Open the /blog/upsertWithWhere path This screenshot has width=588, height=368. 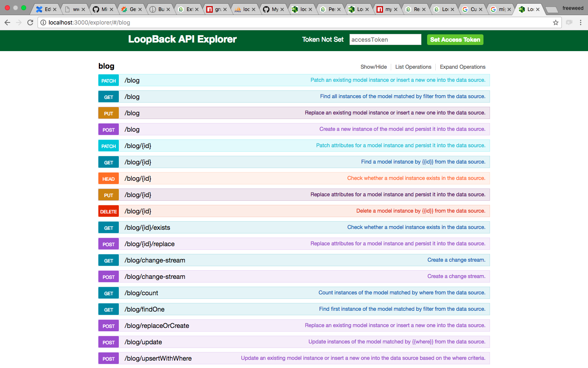click(158, 358)
